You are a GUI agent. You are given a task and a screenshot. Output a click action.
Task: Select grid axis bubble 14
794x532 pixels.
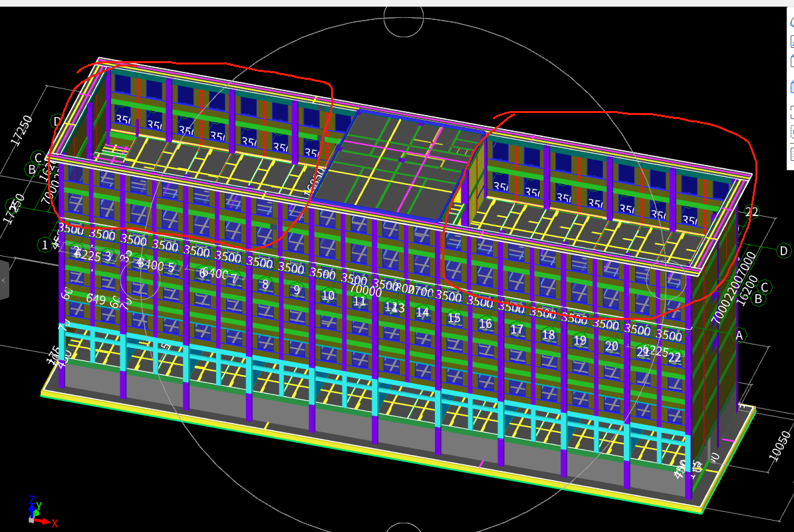point(422,313)
